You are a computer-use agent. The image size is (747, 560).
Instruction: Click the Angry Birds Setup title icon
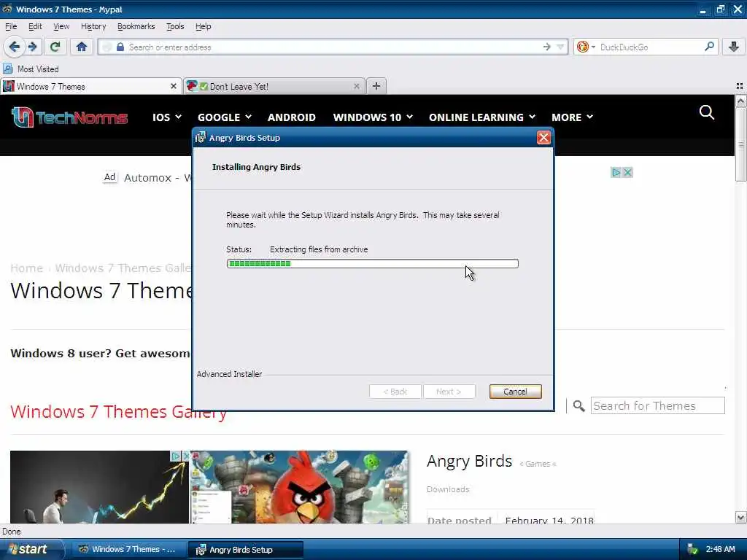(x=201, y=138)
